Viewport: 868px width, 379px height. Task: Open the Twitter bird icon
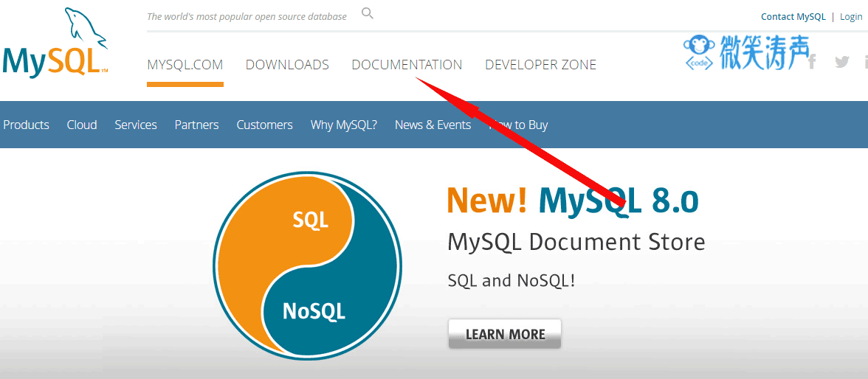click(842, 61)
